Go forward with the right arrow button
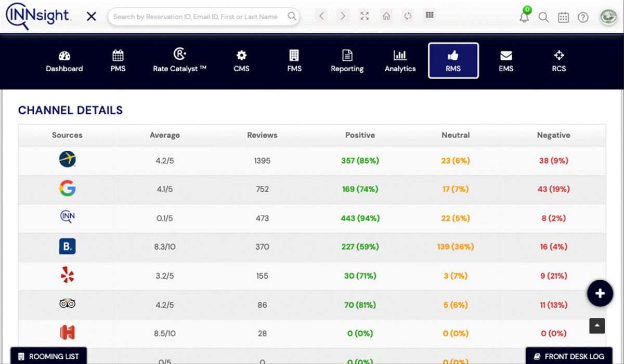624x364 pixels. click(343, 16)
